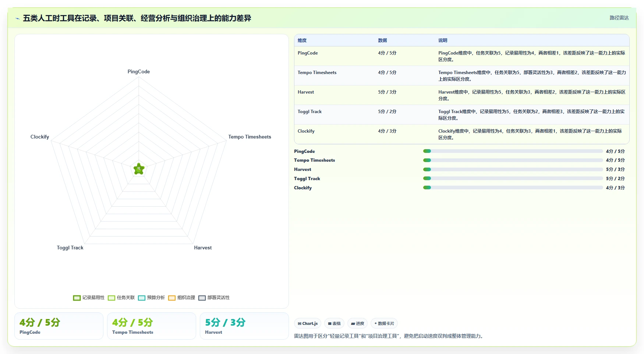The height and width of the screenshot is (354, 644).
Task: Click the PingCode progress bar
Action: click(513, 151)
